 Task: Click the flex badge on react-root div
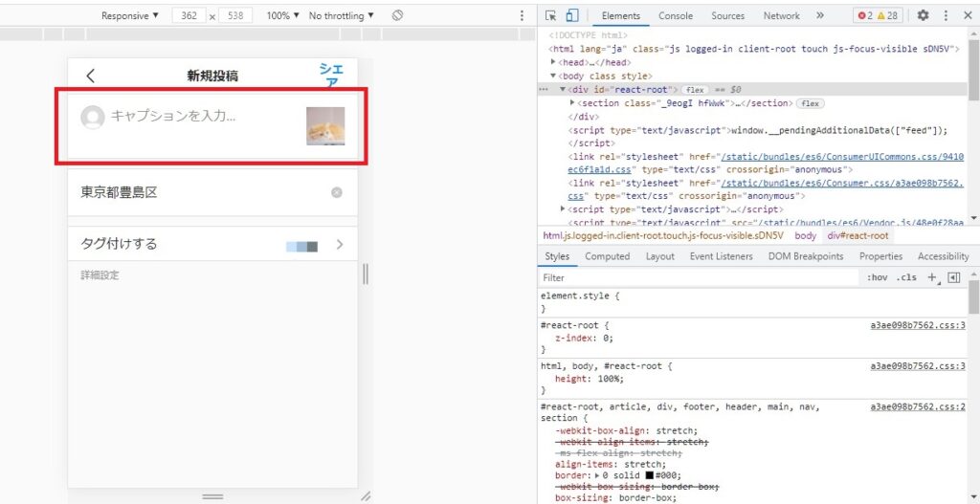[695, 90]
